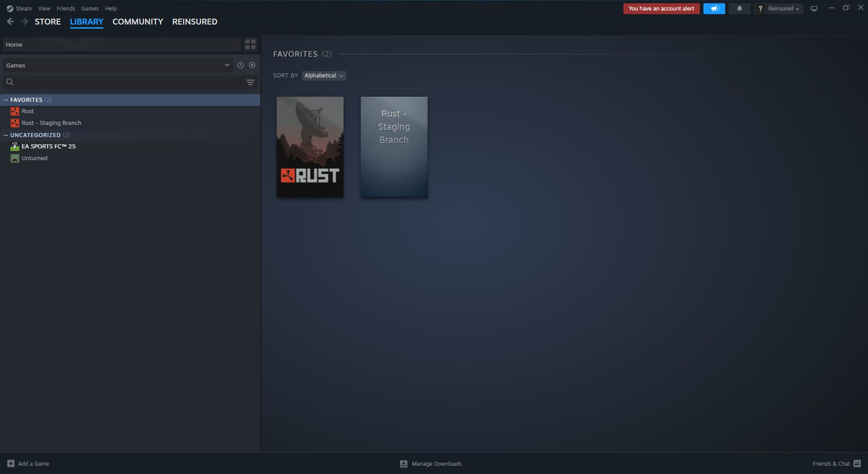This screenshot has width=868, height=474.
Task: Click the plus icon beside Add a Game
Action: 10,464
